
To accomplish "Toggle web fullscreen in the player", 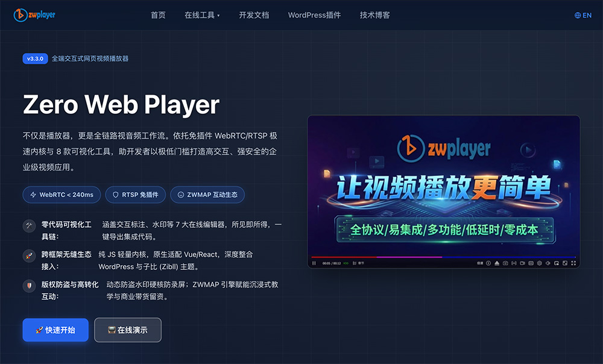I will tap(565, 263).
